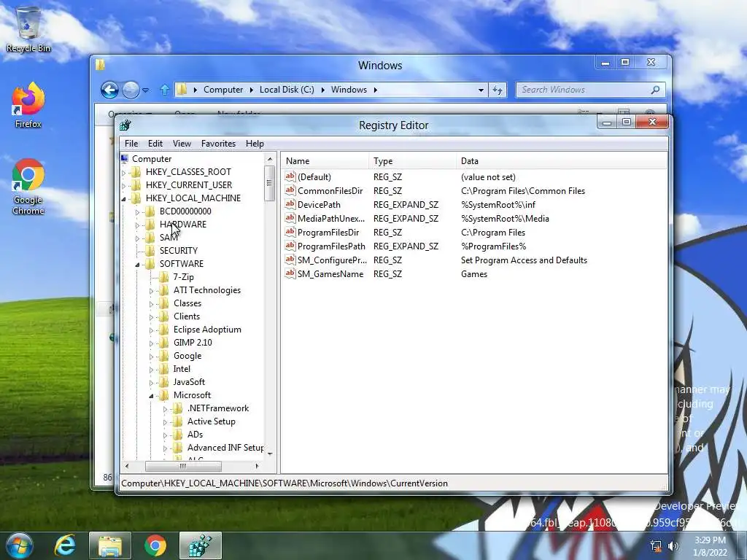747x560 pixels.
Task: Expand the .NETFramework key
Action: pyautogui.click(x=166, y=409)
